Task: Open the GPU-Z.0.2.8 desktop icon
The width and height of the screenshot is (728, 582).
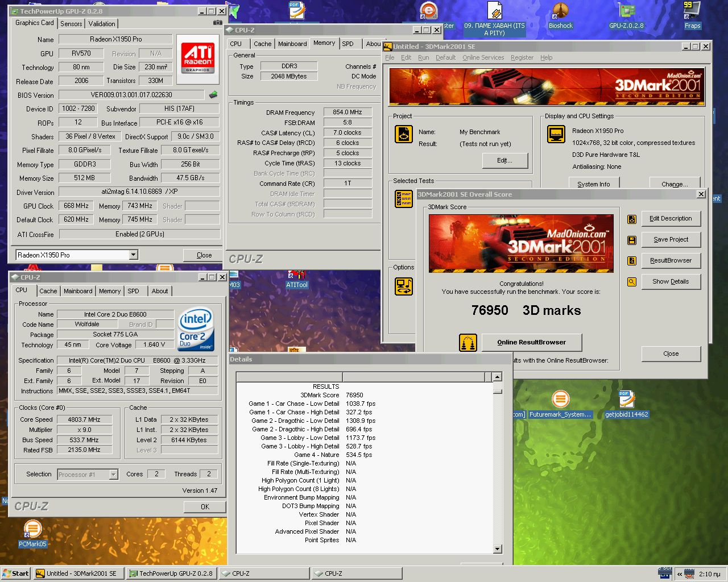Action: tap(626, 15)
